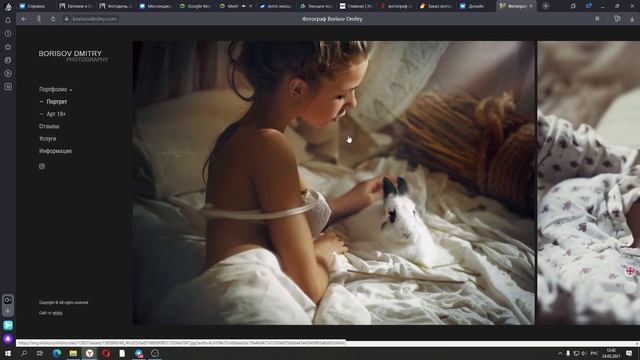Click the vigbo link in site footer
The image size is (640, 360).
coord(57,313)
